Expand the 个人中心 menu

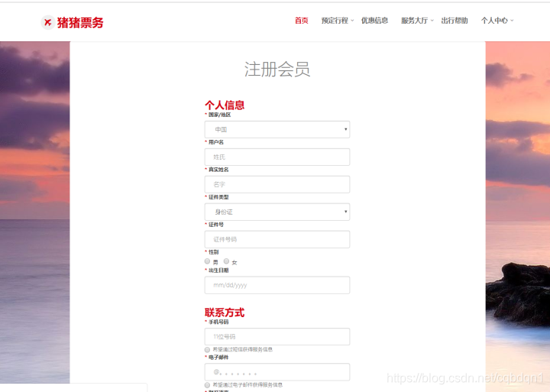point(494,21)
